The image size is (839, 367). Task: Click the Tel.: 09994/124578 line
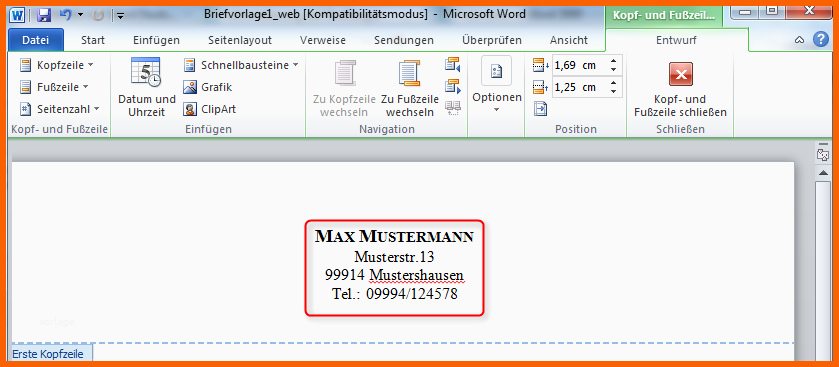pos(395,294)
